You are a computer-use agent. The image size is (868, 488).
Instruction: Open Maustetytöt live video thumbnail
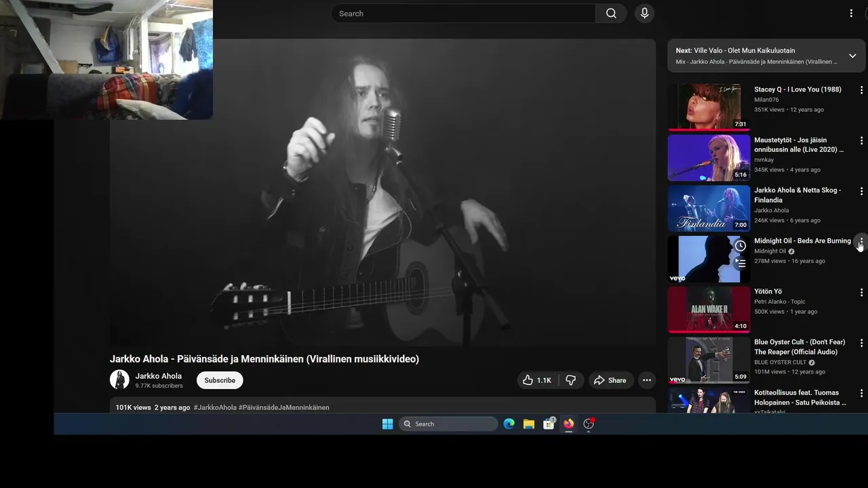click(709, 158)
